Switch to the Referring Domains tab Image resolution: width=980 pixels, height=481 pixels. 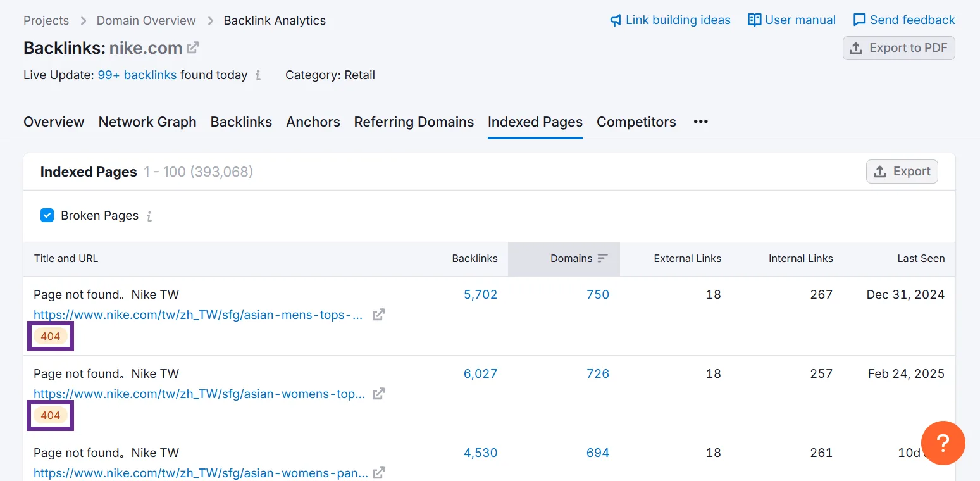coord(414,122)
